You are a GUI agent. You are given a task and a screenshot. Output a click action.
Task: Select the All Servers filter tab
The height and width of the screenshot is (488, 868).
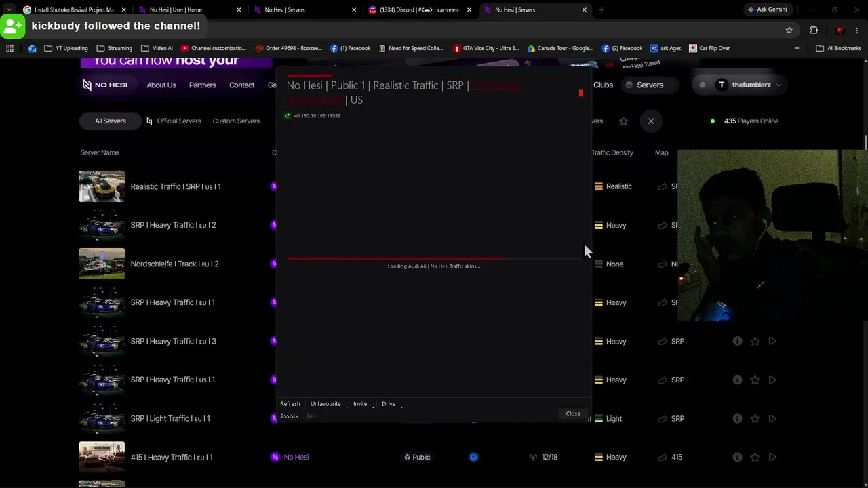click(110, 121)
